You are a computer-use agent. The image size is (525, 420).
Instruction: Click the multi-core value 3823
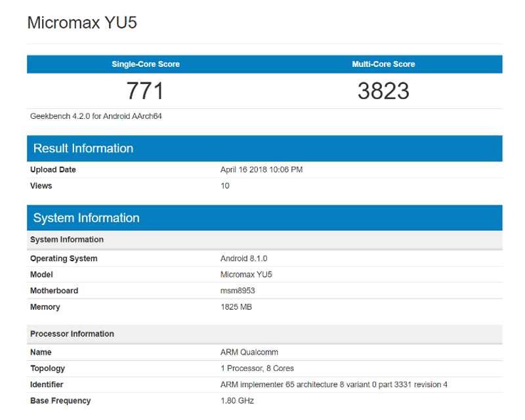[x=383, y=91]
